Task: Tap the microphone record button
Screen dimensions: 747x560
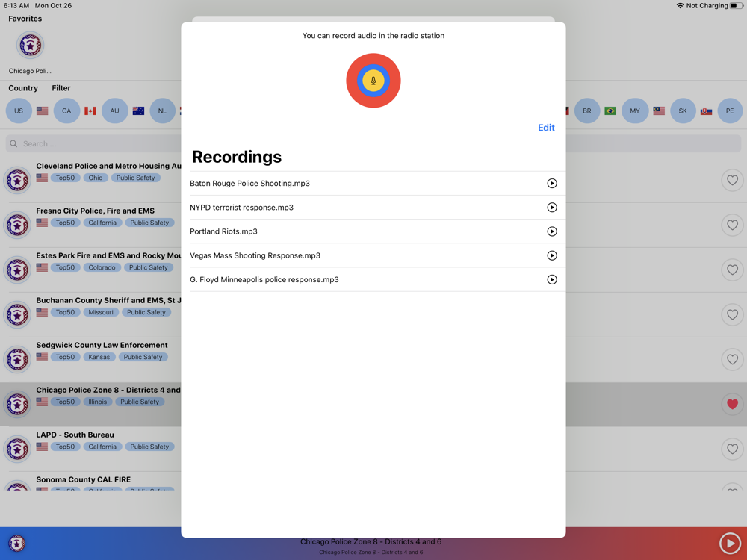Action: click(373, 81)
